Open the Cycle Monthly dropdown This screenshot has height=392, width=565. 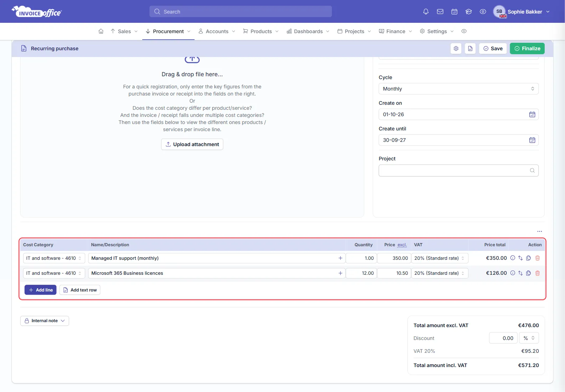pyautogui.click(x=458, y=89)
